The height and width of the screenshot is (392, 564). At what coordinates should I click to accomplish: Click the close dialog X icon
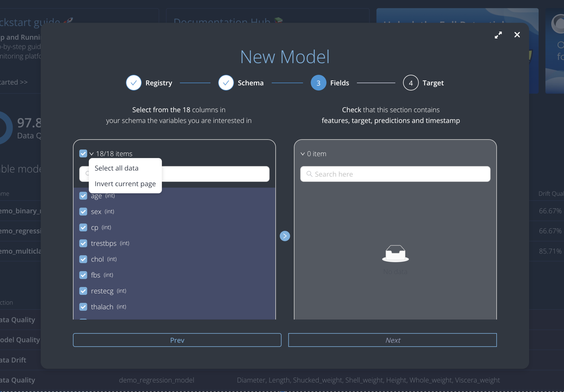point(517,35)
